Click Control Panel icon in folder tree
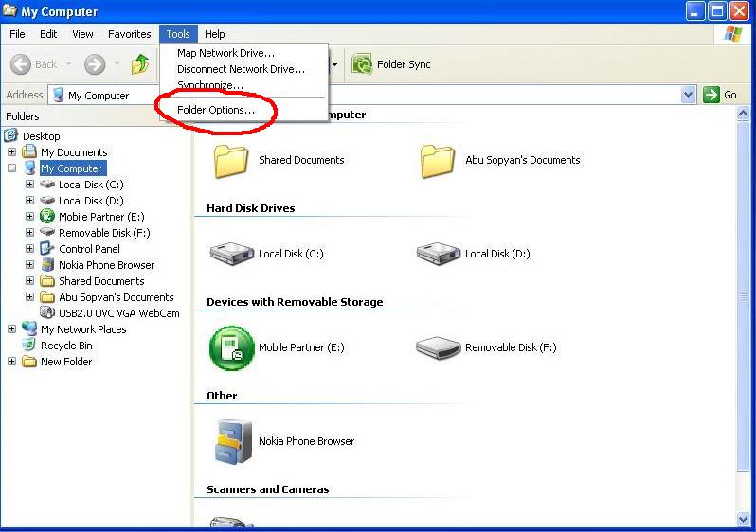This screenshot has width=756, height=532. tap(47, 249)
